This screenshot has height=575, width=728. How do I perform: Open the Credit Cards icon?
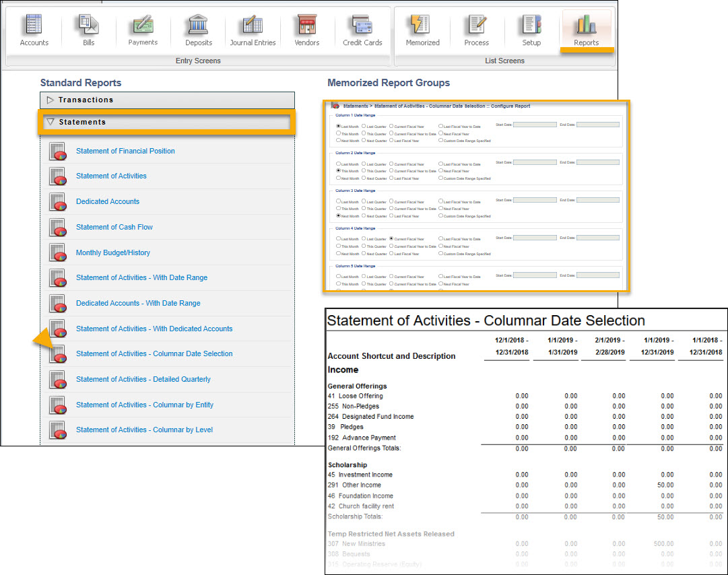(362, 30)
